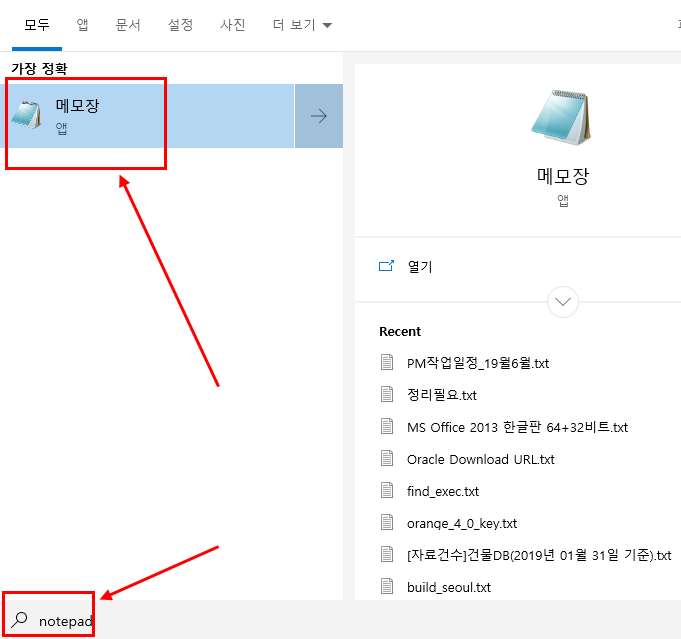Switch to the 앱 tab
Image resolution: width=681 pixels, height=639 pixels.
(x=83, y=25)
